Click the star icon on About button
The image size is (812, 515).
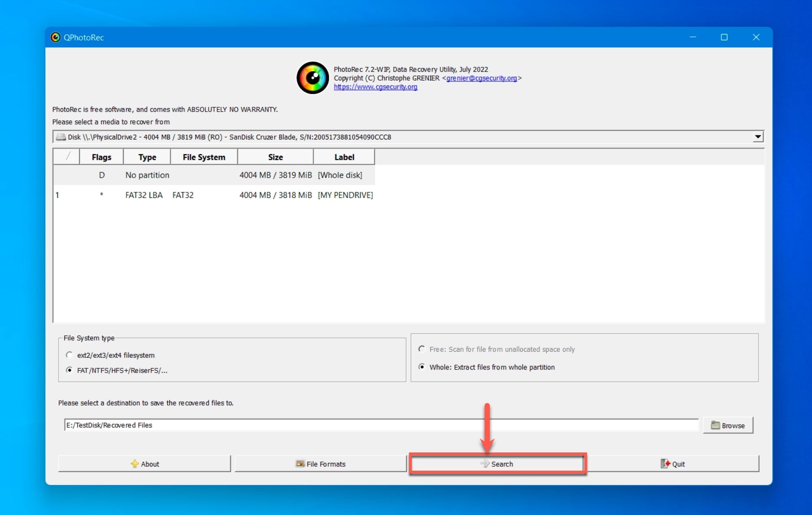(135, 464)
